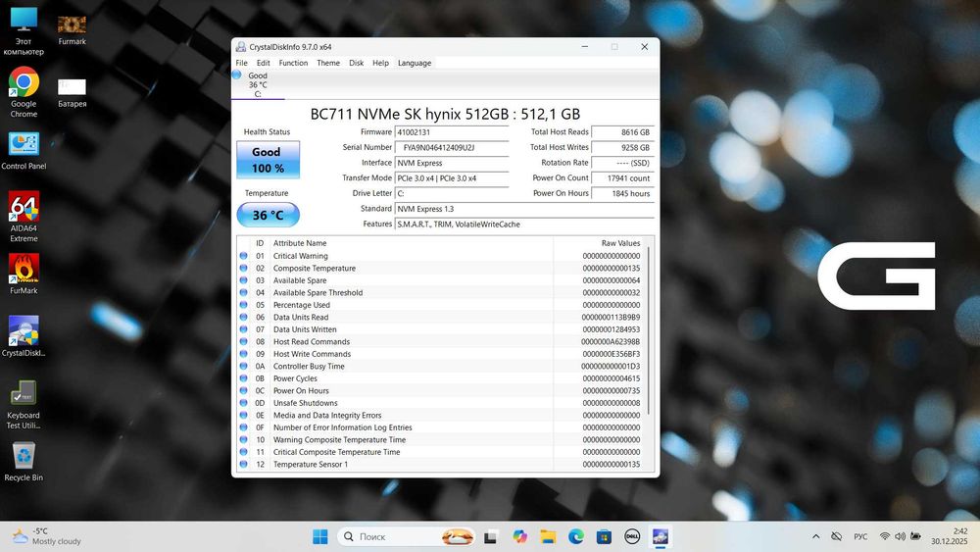This screenshot has width=980, height=552.
Task: Open the Theme menu
Action: pos(328,63)
